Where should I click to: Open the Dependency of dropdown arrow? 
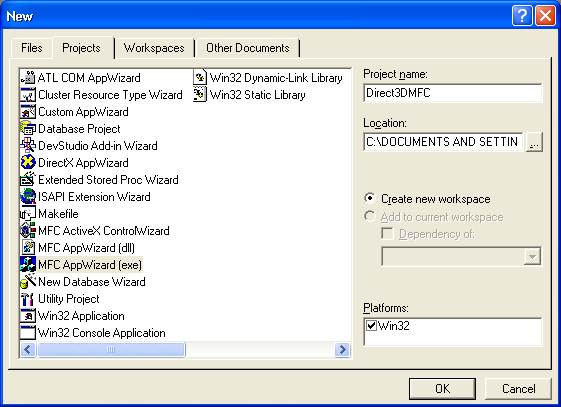532,256
